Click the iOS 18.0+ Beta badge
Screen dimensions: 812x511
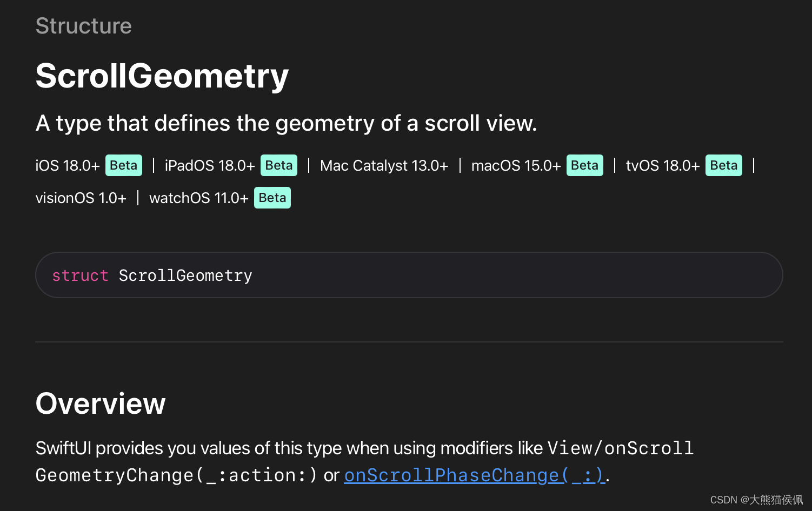[x=124, y=165]
